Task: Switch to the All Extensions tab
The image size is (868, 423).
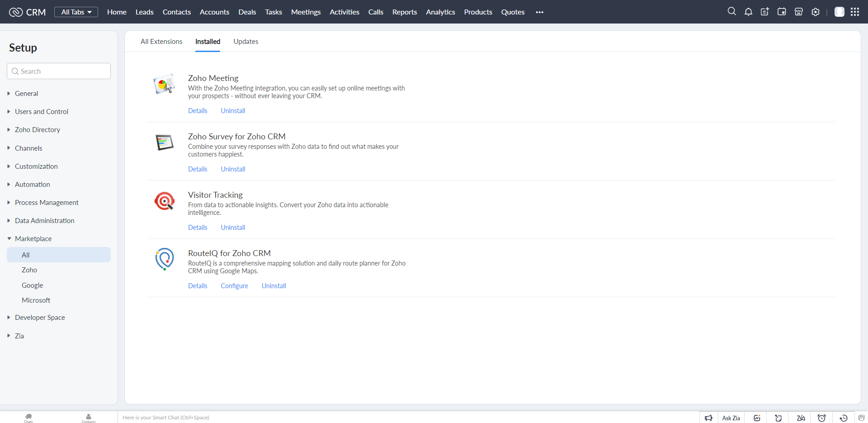Action: point(161,41)
